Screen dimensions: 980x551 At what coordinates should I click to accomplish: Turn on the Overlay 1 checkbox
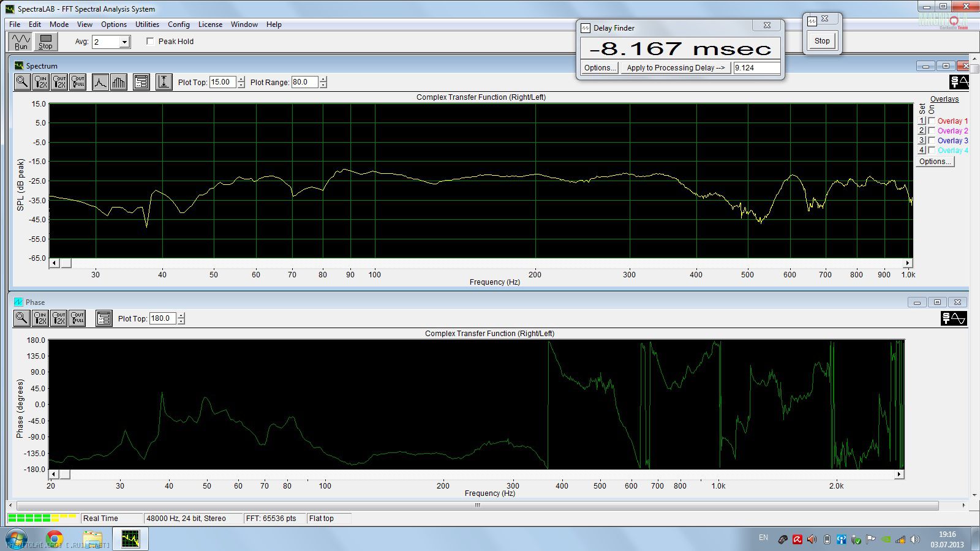pyautogui.click(x=932, y=121)
